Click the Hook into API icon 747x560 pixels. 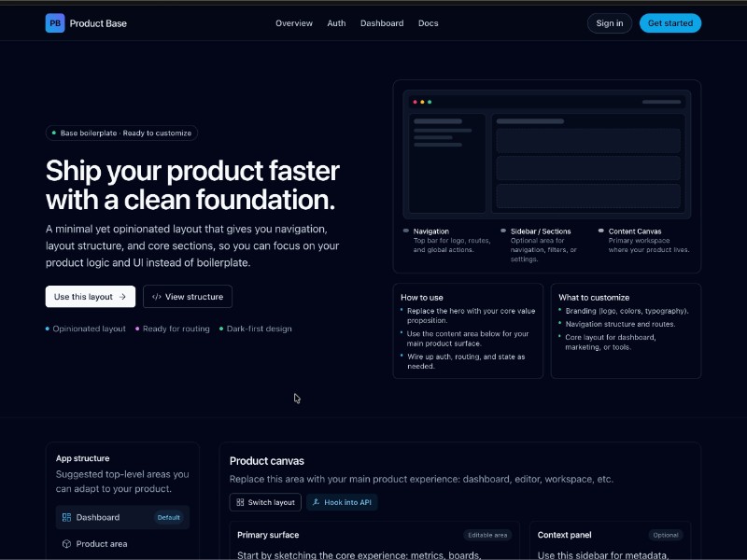pos(316,502)
